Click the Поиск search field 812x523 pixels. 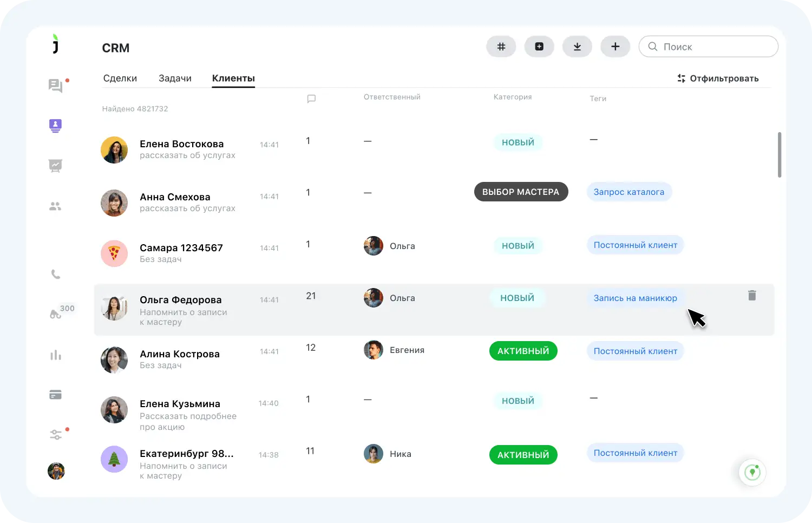pos(715,47)
